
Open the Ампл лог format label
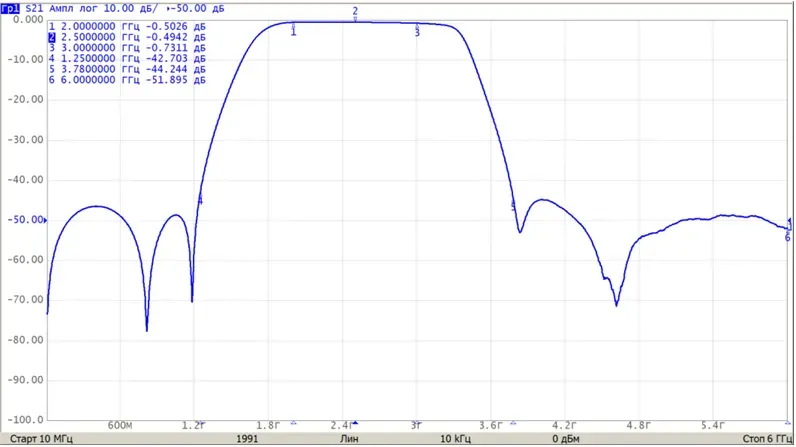pos(74,9)
